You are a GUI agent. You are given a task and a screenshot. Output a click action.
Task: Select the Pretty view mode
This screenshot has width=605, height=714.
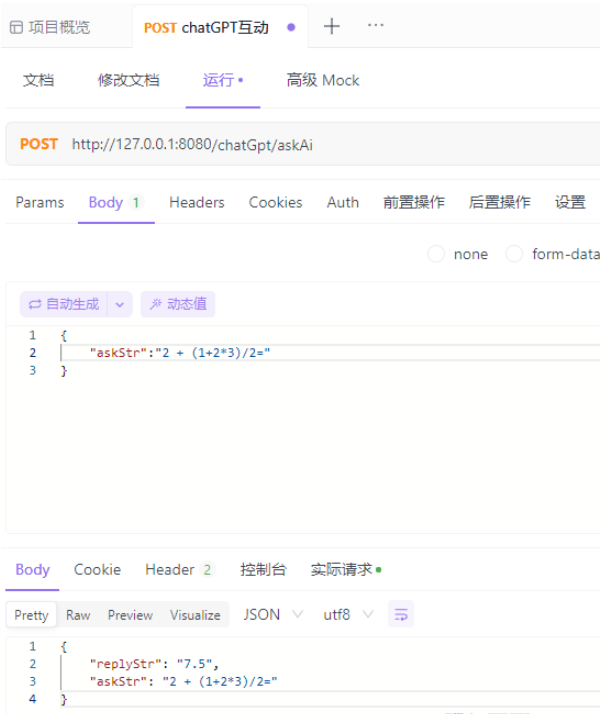pyautogui.click(x=31, y=615)
